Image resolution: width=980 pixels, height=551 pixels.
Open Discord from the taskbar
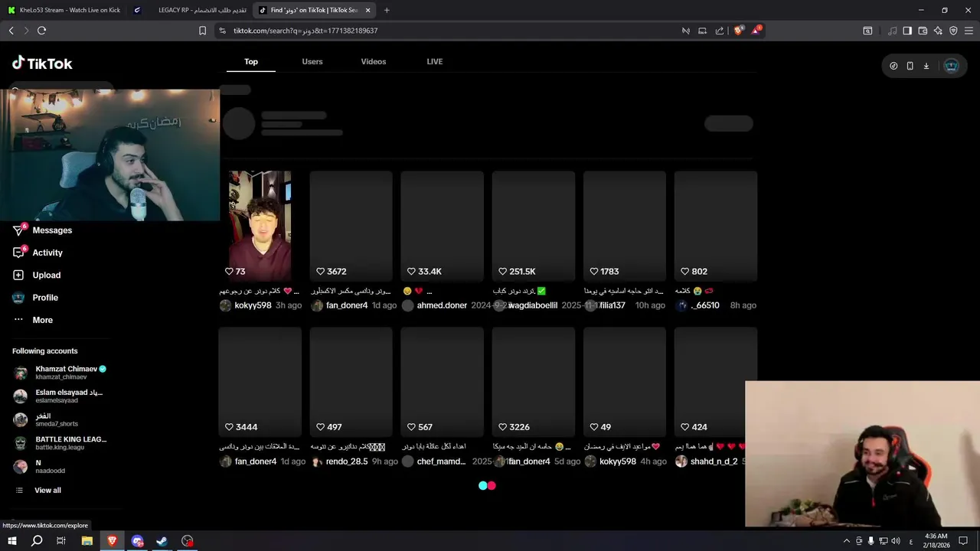(137, 541)
